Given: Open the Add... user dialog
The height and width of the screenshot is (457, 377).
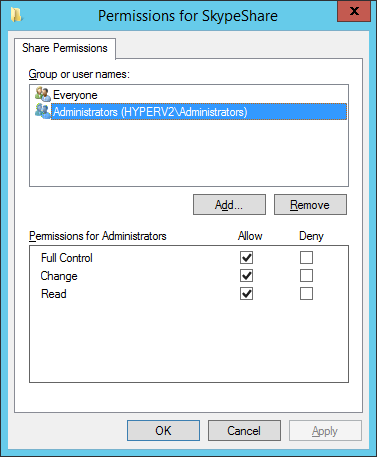Looking at the screenshot, I should pos(229,205).
